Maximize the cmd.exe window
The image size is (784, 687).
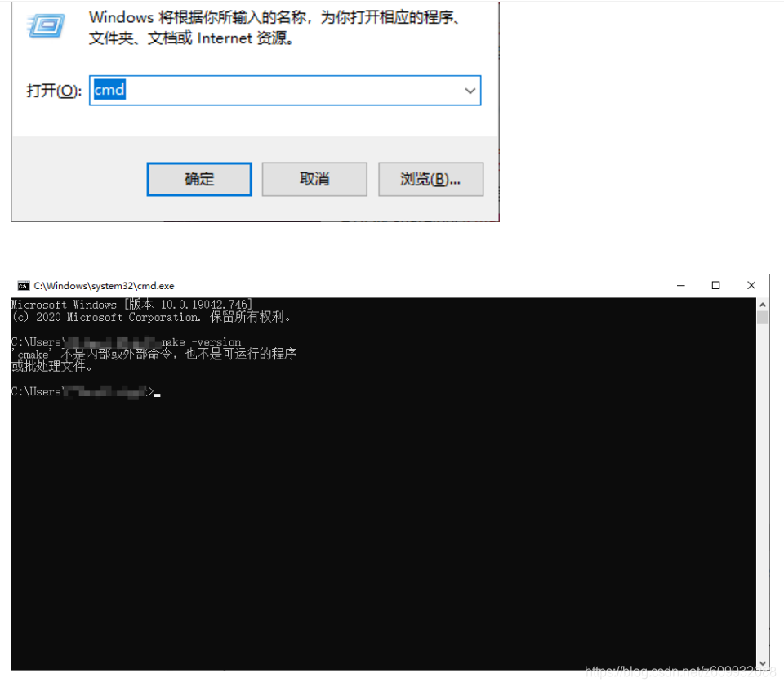point(715,285)
